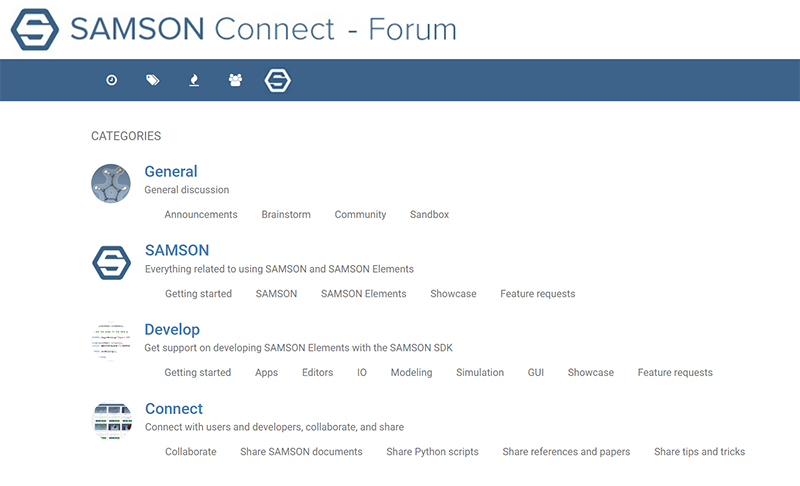
Task: Open the Sandbox subcategory
Action: pyautogui.click(x=429, y=215)
